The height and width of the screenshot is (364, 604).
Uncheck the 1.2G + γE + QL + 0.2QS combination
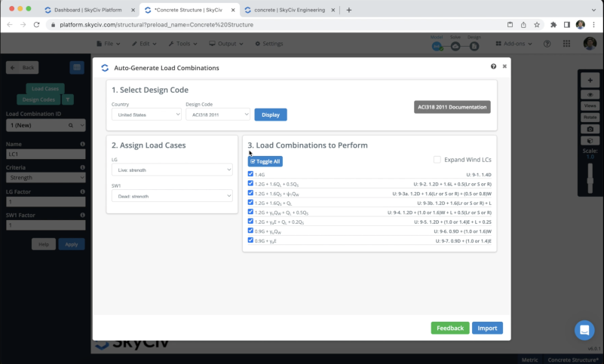(x=250, y=221)
